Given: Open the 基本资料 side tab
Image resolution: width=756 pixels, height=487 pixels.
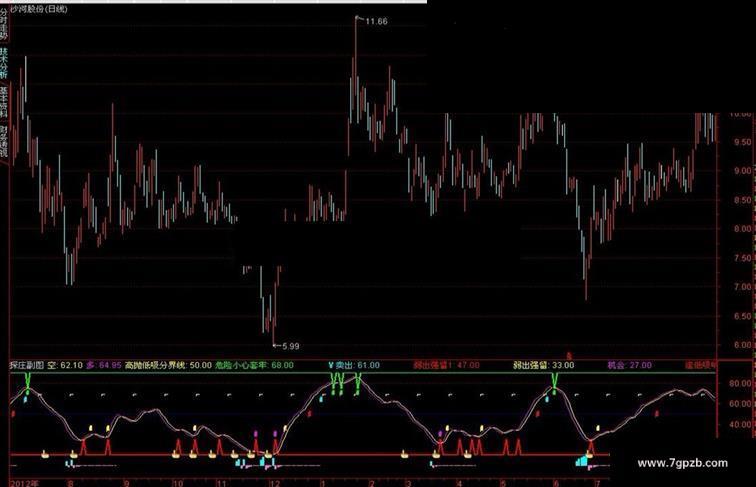Looking at the screenshot, I should pos(4,102).
